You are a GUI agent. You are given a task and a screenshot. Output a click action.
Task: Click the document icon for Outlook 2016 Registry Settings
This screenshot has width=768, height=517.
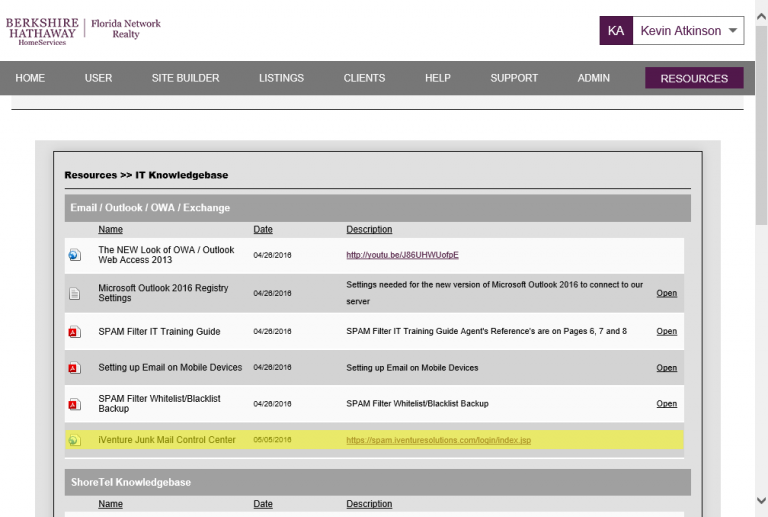tap(74, 293)
